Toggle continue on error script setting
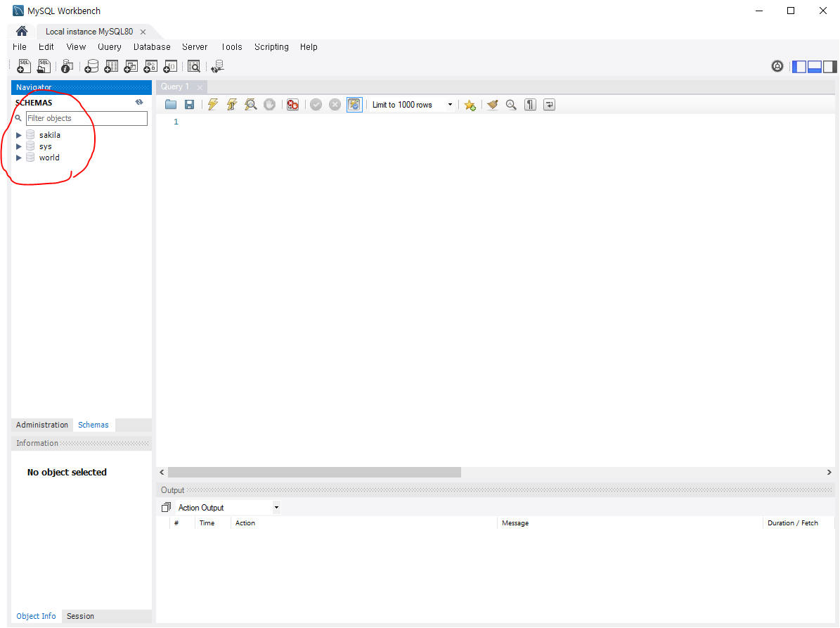This screenshot has height=628, width=840. (x=292, y=105)
